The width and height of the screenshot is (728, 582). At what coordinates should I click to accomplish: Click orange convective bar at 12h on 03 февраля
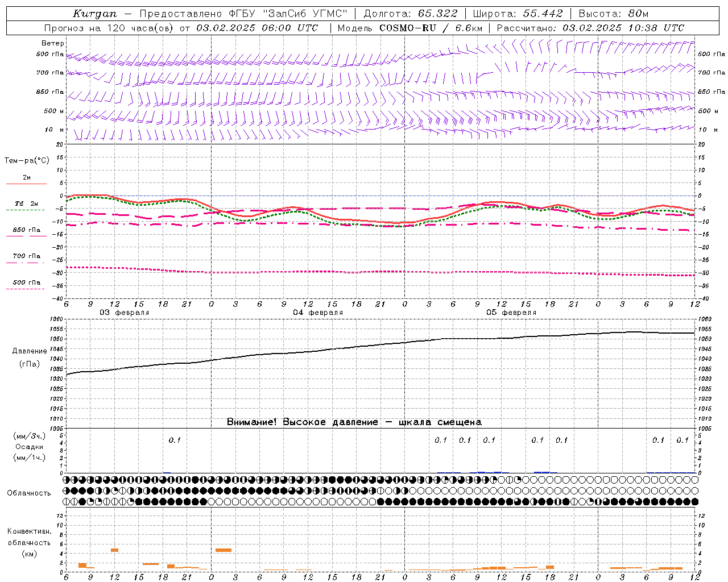(114, 550)
